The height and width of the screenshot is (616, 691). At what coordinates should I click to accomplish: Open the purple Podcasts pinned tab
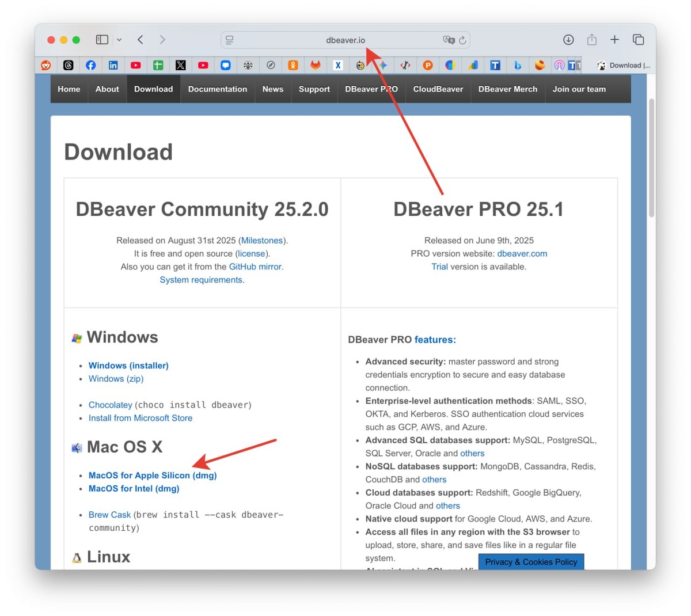click(x=559, y=65)
